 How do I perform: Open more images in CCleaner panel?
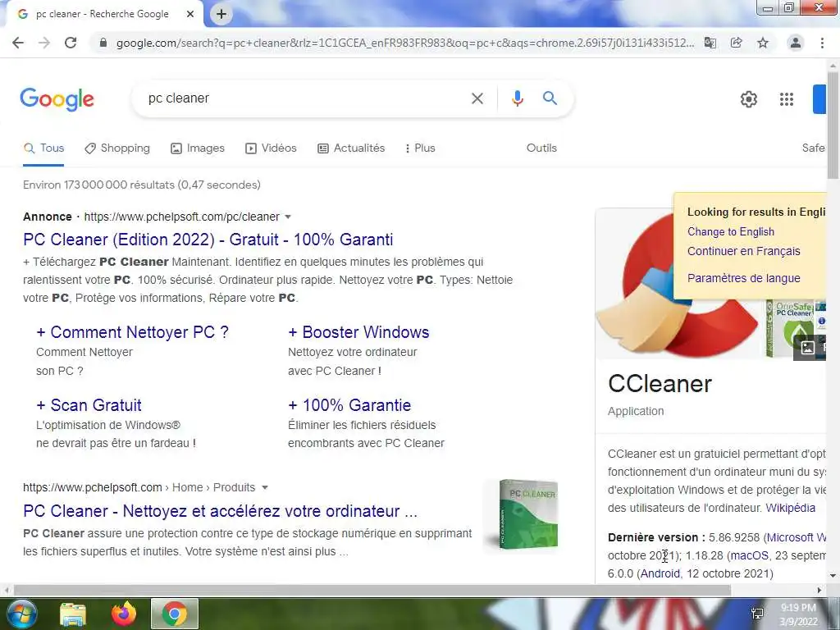[809, 348]
